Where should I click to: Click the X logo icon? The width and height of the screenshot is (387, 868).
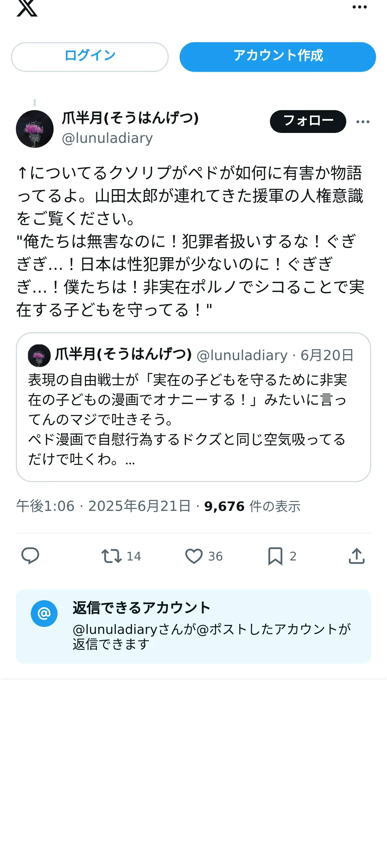tap(27, 8)
